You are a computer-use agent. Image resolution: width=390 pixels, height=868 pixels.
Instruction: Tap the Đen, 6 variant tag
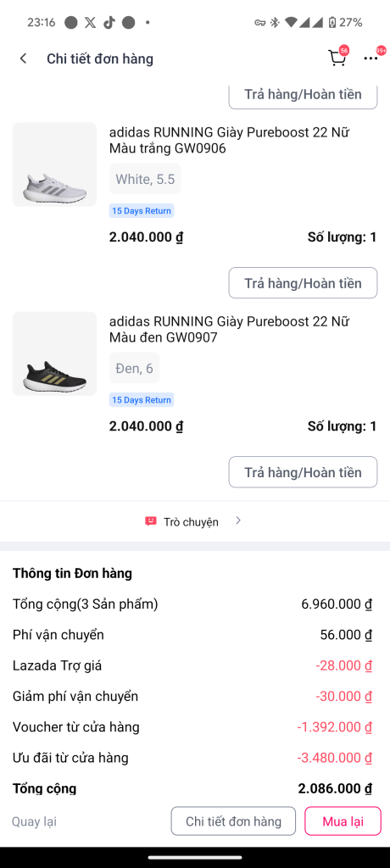134,368
